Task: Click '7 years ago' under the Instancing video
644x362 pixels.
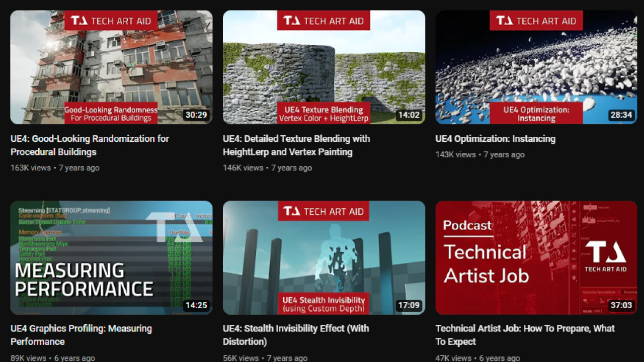Action: [x=504, y=155]
